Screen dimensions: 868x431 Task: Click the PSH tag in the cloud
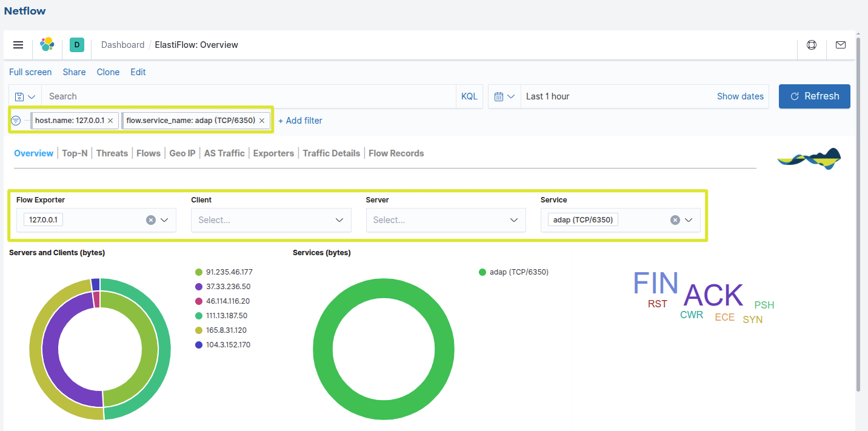point(764,305)
